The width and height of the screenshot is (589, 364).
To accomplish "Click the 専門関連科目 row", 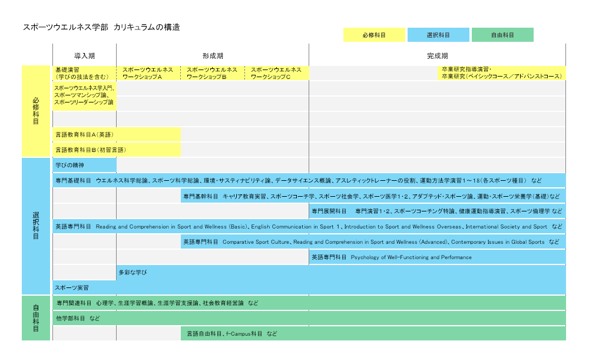I will 309,303.
